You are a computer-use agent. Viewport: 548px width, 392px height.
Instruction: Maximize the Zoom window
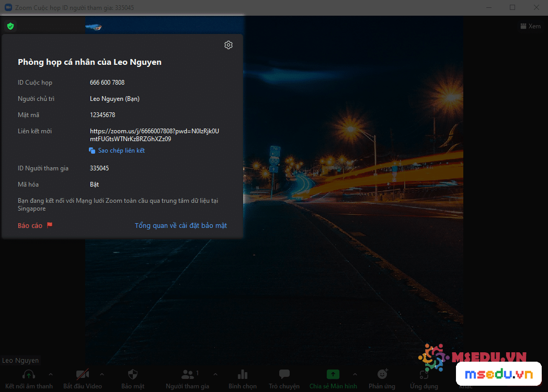512,7
